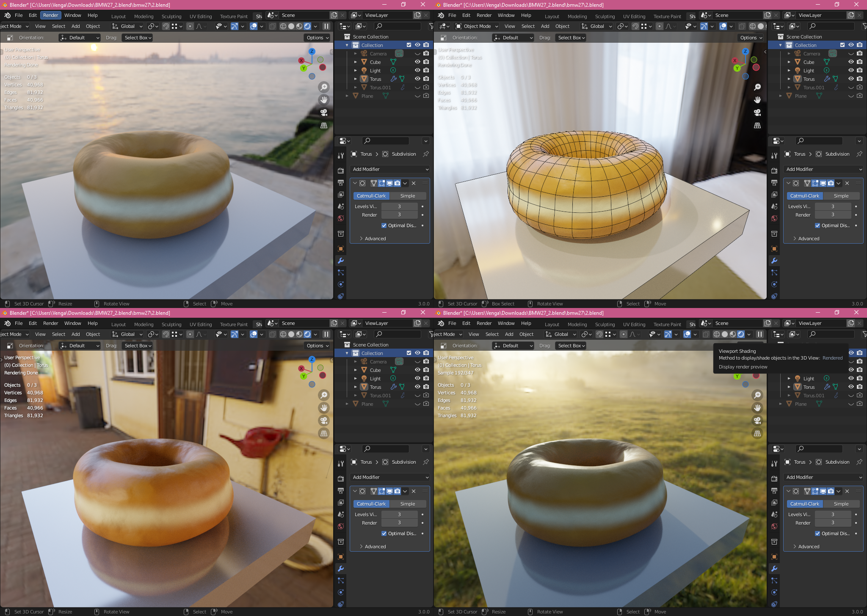Open Select Box drag dropdown in bottom-left window
Image resolution: width=867 pixels, height=616 pixels.
(138, 346)
